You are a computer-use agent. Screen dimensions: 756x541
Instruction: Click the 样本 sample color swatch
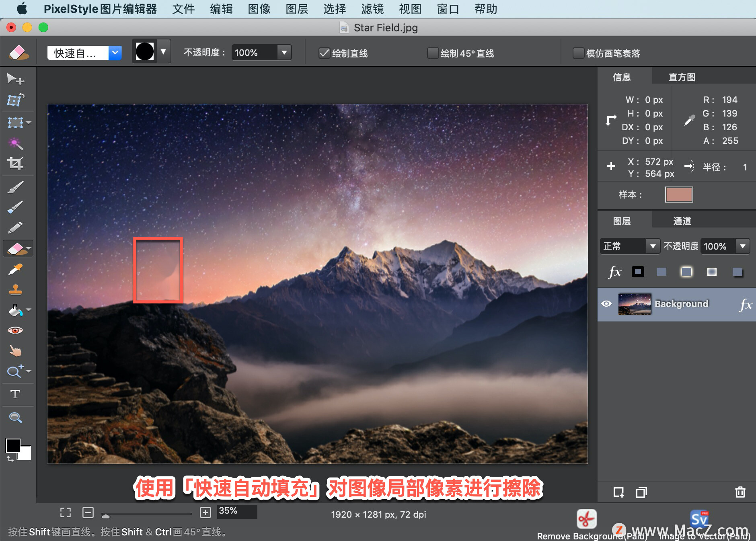tap(679, 195)
